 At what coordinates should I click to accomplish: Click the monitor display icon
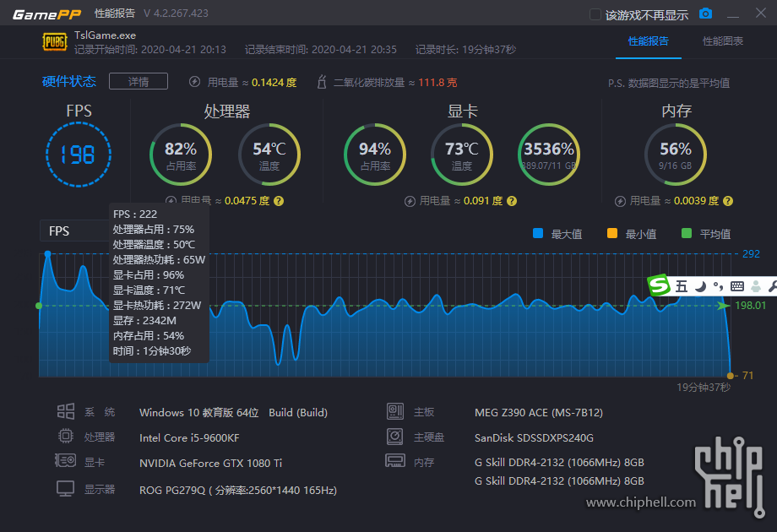[65, 488]
